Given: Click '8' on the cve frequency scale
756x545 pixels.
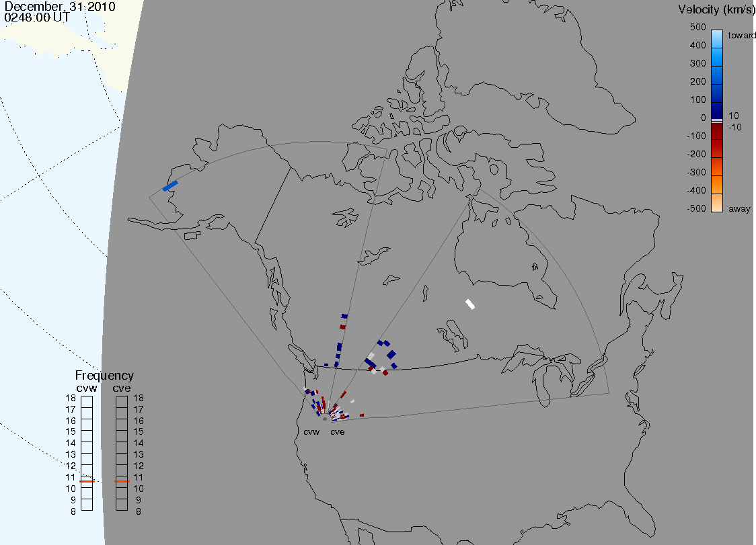Looking at the screenshot, I should pos(139,512).
